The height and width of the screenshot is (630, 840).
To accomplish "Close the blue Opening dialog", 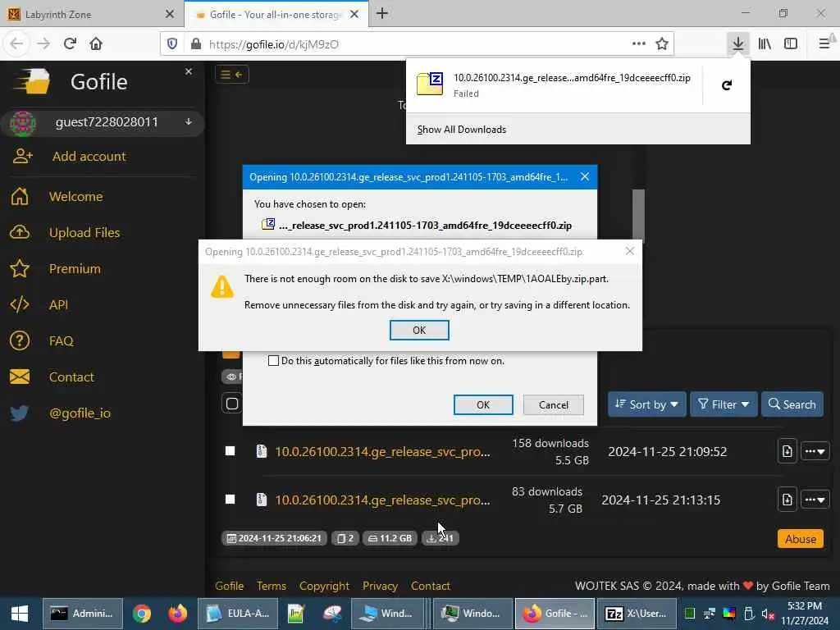I will [585, 177].
